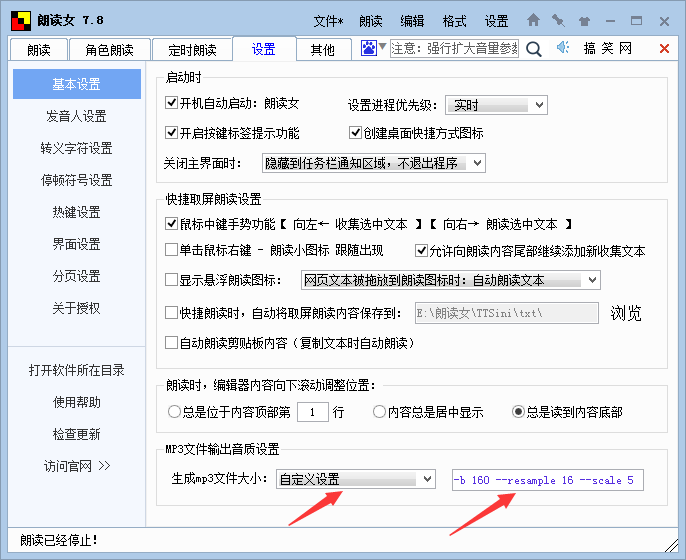Toggle 开启按键标签提示功能 checkbox
The height and width of the screenshot is (560, 686).
pyautogui.click(x=171, y=133)
